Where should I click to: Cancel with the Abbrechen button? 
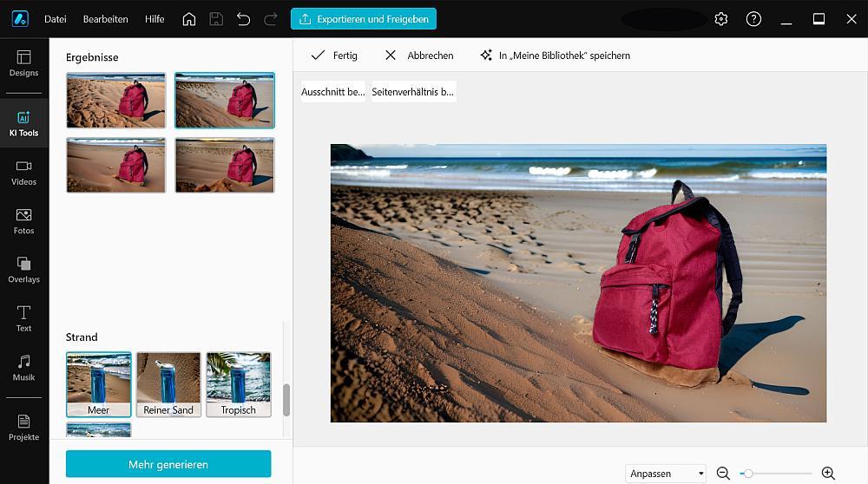coord(419,56)
